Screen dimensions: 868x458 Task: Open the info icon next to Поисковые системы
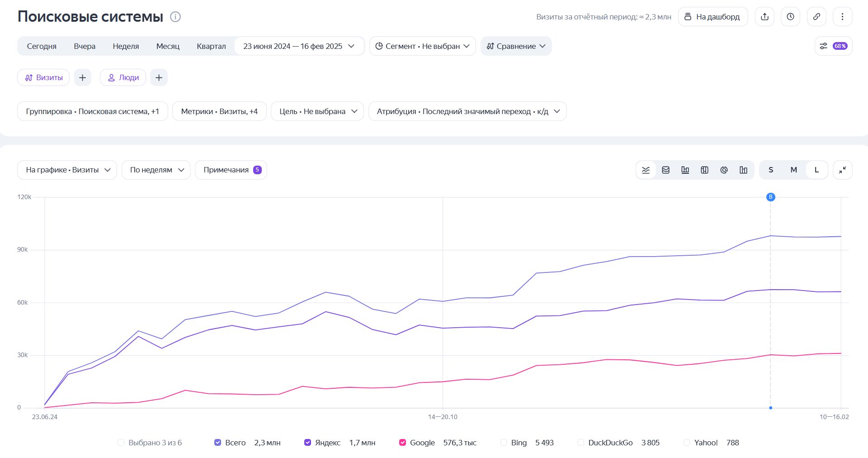[x=175, y=17]
